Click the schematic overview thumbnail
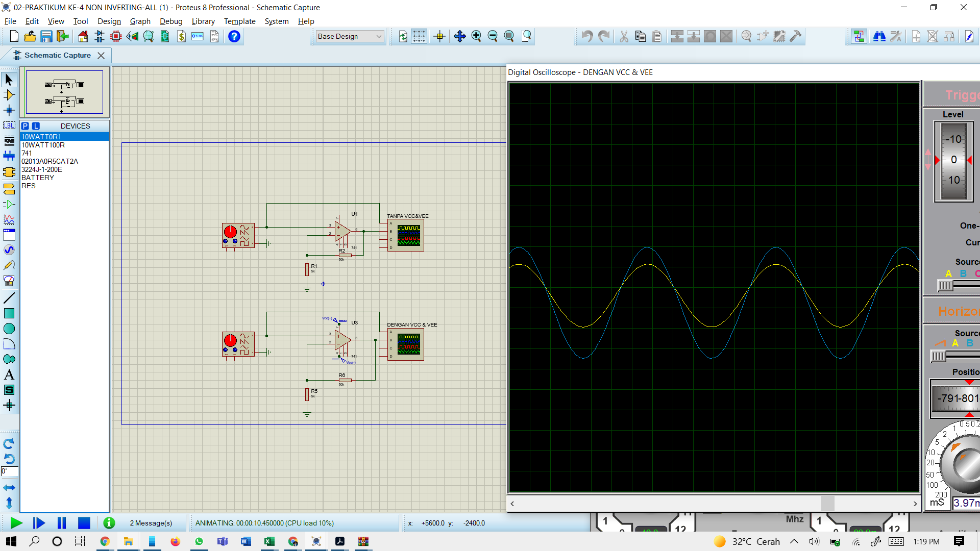Screen dimensions: 980x551 click(64, 92)
